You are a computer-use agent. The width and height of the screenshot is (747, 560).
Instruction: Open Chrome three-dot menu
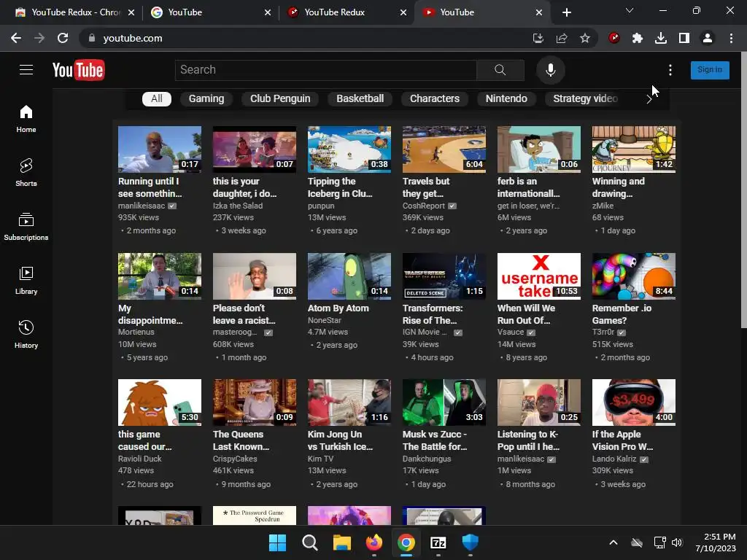point(731,38)
